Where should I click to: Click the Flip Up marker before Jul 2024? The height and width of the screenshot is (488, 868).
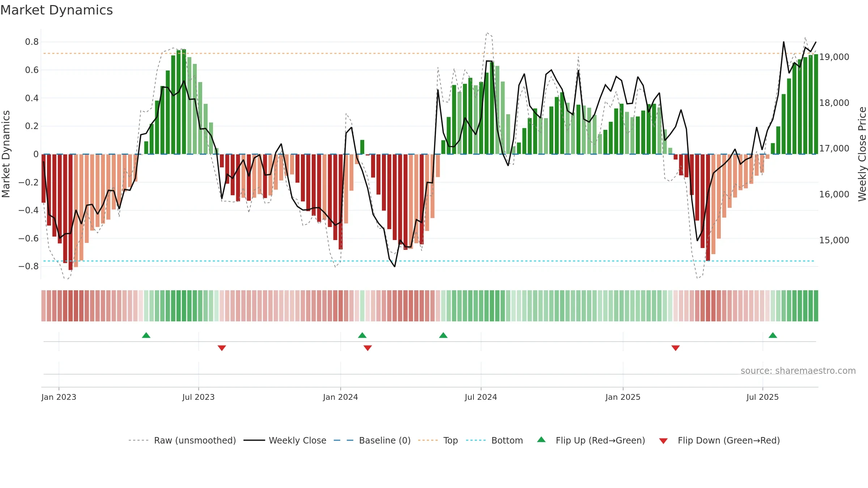coord(443,335)
